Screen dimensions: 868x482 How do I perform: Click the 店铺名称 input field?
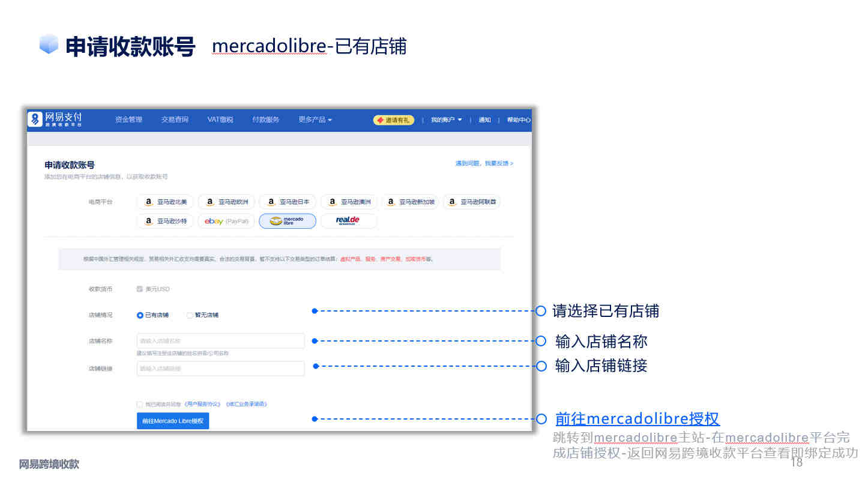220,341
